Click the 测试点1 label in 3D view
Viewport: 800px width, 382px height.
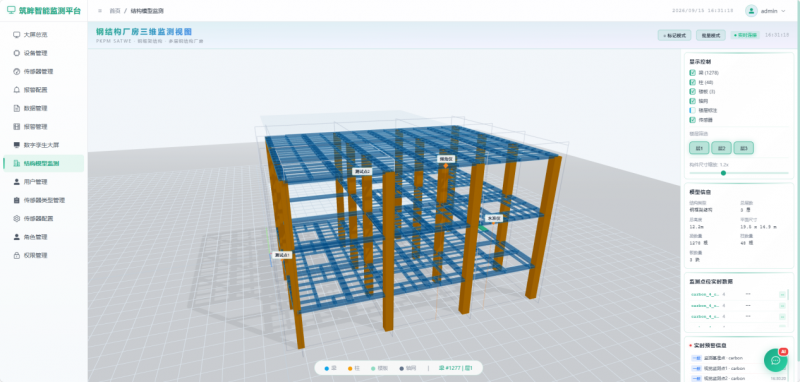pyautogui.click(x=282, y=254)
